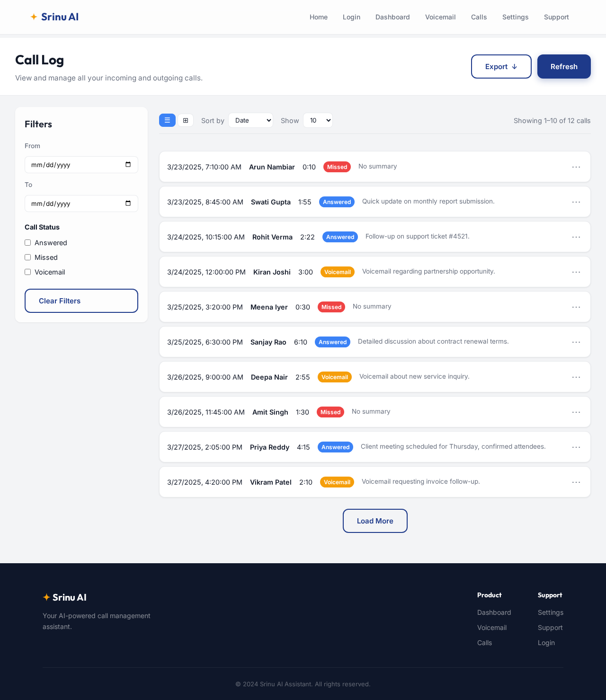
Task: Click Missed badge on Meena Iyer row
Action: point(331,307)
